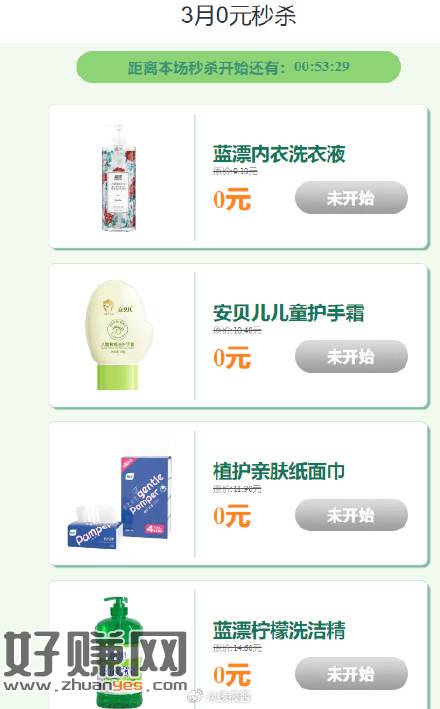Click 未开始 button for 植护亲肤纸面巾
This screenshot has height=709, width=440.
[x=351, y=515]
